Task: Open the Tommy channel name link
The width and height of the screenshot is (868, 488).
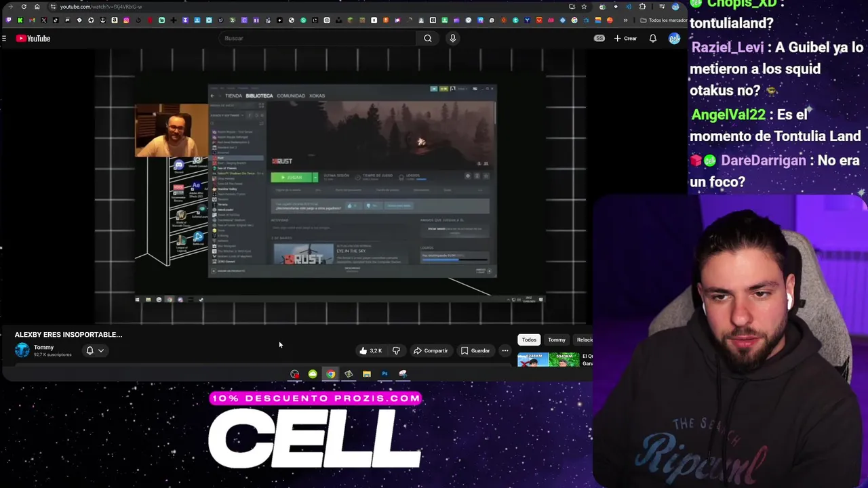Action: (43, 347)
